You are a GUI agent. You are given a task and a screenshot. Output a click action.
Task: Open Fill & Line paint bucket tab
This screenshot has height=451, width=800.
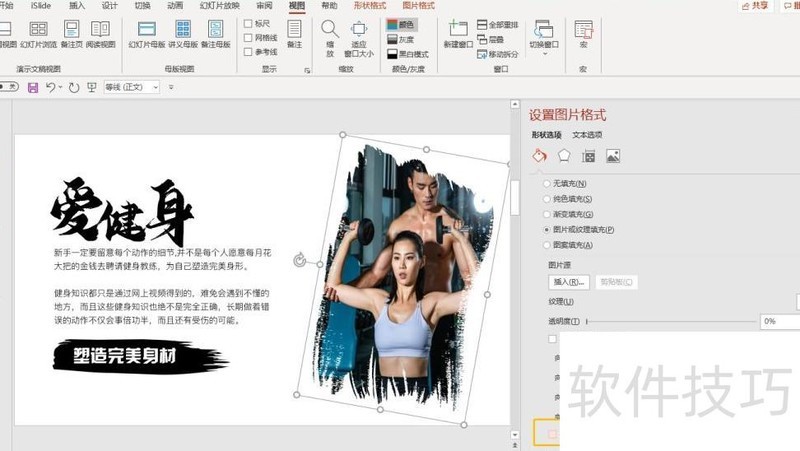point(540,156)
